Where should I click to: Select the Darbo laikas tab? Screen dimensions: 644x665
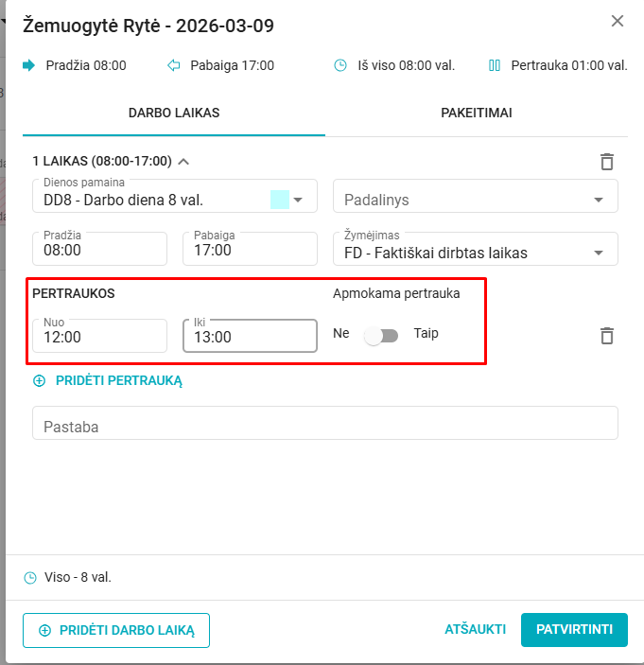[174, 113]
